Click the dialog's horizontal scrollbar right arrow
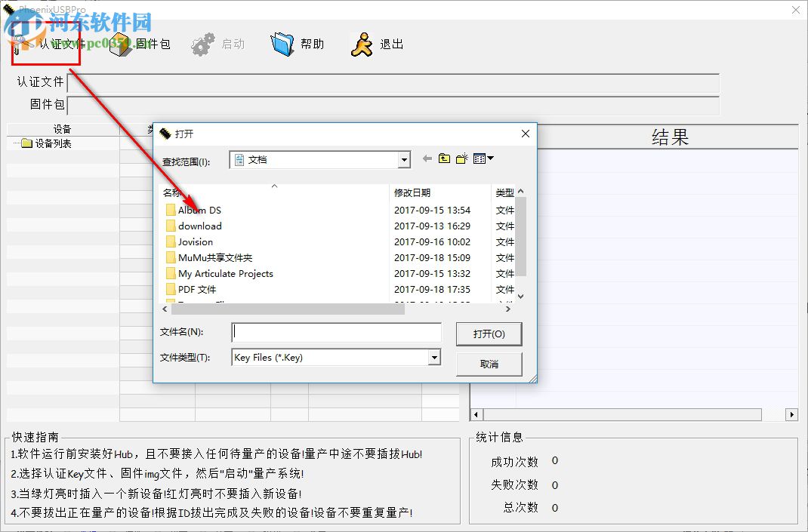The image size is (808, 532). click(x=507, y=308)
